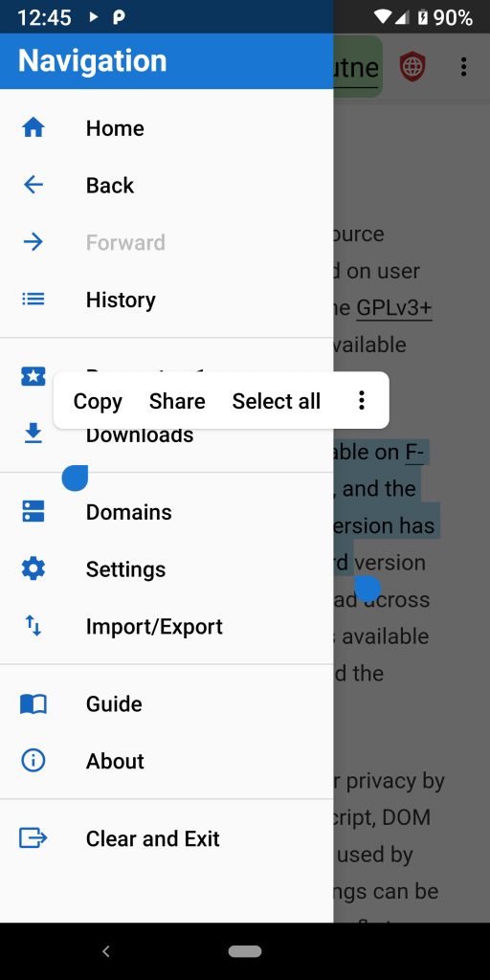Choose Share in the selection toolbar
This screenshot has width=490, height=980.
click(x=177, y=401)
